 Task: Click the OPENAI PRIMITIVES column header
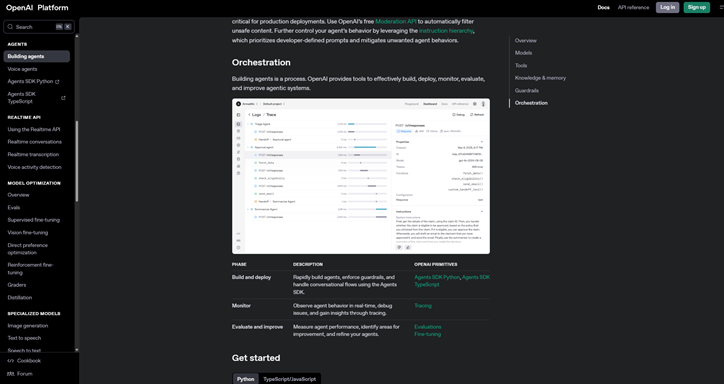click(435, 264)
